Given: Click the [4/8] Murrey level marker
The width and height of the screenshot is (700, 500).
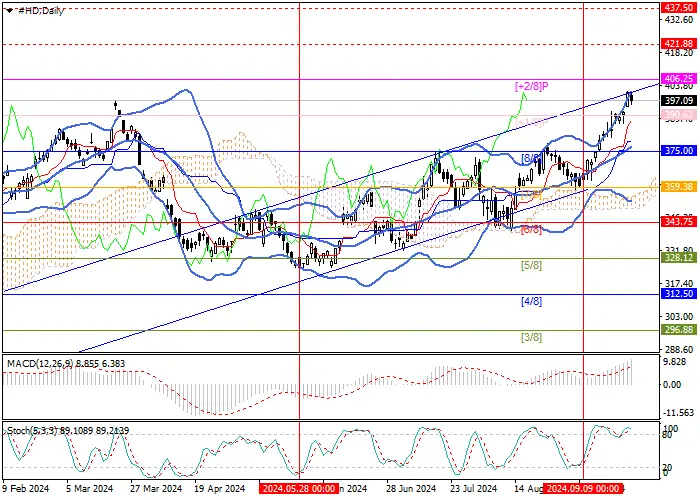Looking at the screenshot, I should [x=531, y=301].
